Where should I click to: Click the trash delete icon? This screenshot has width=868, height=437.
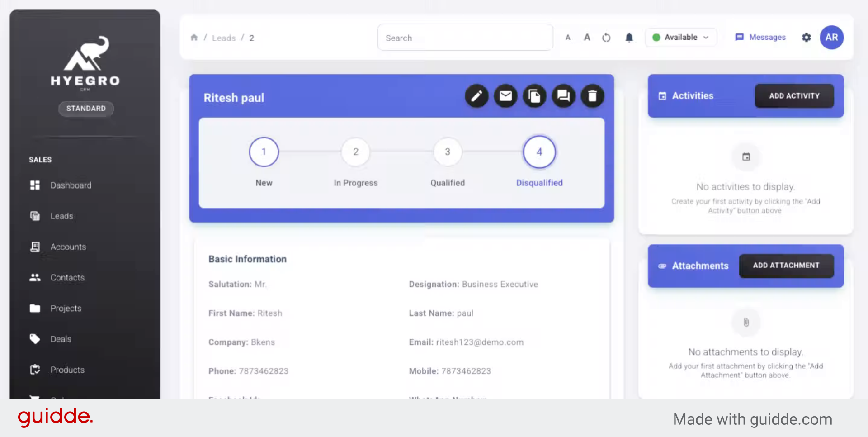(x=592, y=96)
